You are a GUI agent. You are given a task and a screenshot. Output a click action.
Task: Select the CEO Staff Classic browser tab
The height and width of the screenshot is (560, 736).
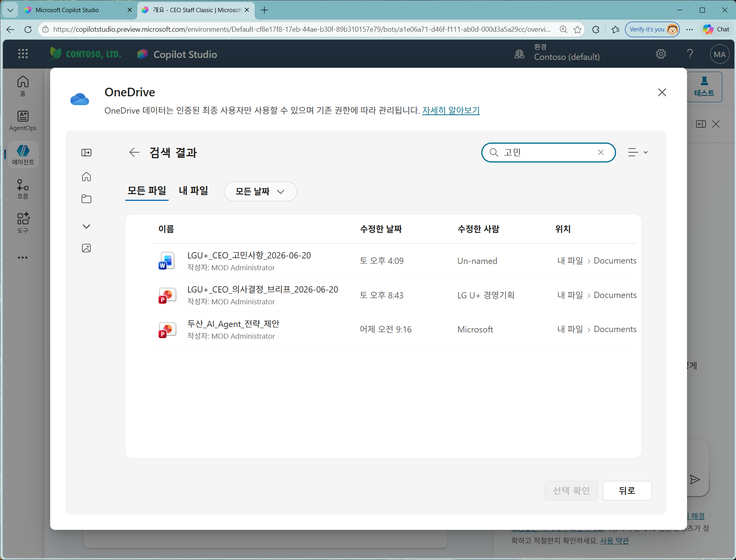point(196,10)
